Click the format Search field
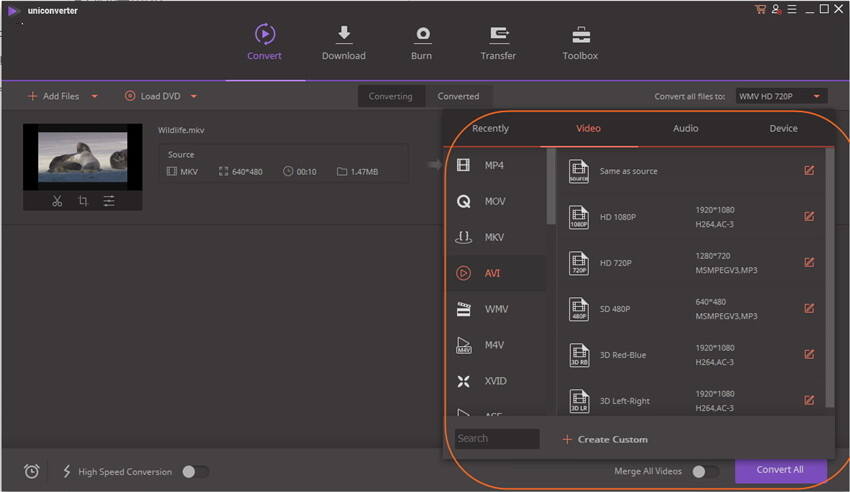This screenshot has height=492, width=850. click(497, 439)
